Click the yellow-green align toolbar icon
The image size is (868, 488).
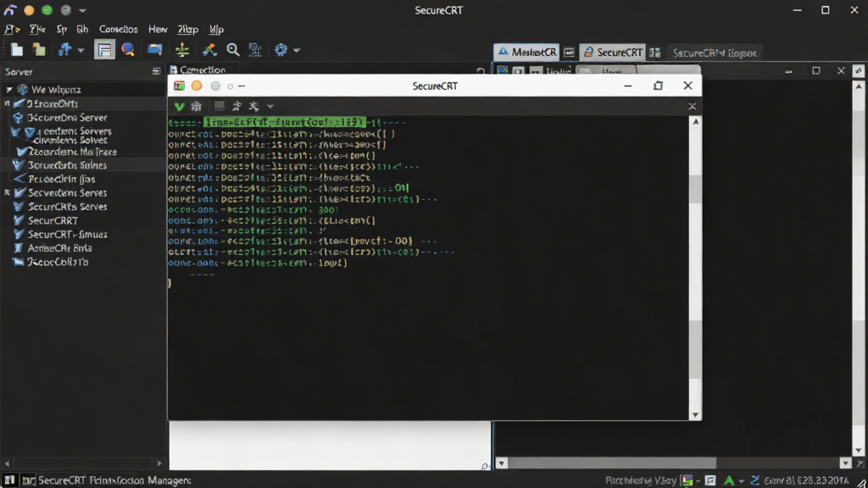tap(182, 50)
